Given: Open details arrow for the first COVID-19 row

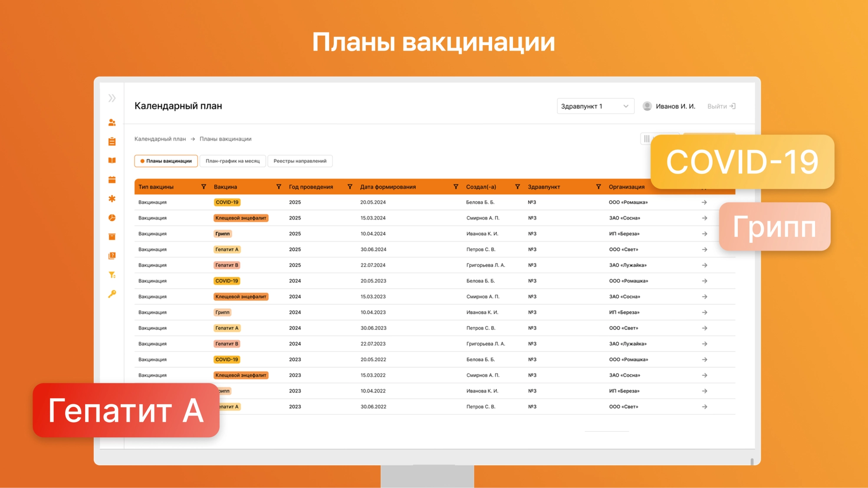Looking at the screenshot, I should (x=704, y=202).
